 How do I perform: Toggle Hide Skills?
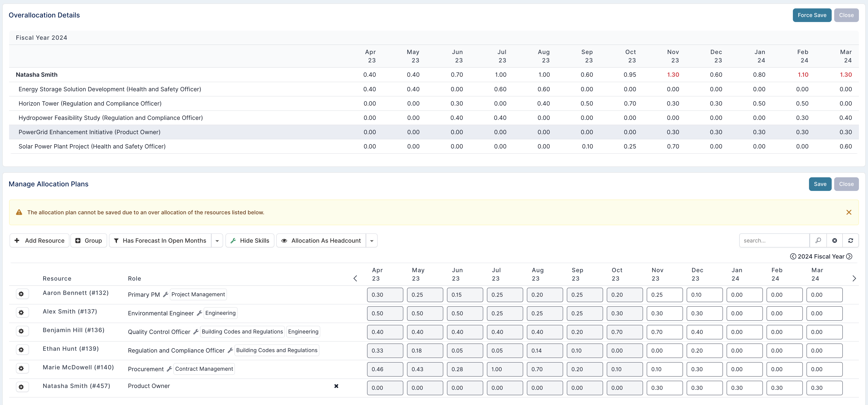coord(250,241)
